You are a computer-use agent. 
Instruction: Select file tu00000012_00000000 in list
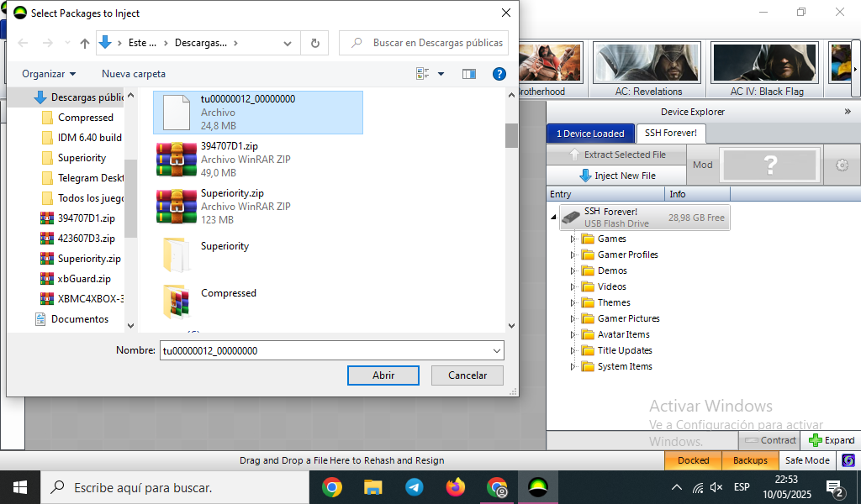(x=258, y=113)
